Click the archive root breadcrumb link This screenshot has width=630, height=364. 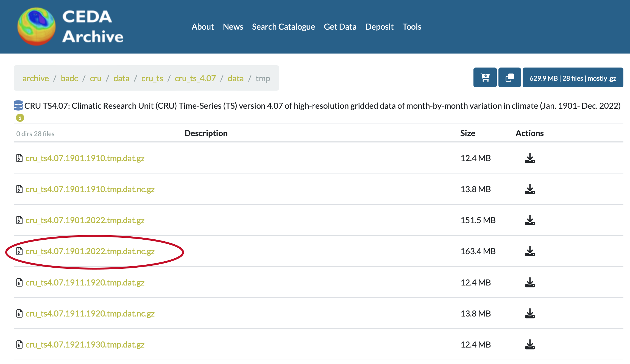[x=35, y=79]
